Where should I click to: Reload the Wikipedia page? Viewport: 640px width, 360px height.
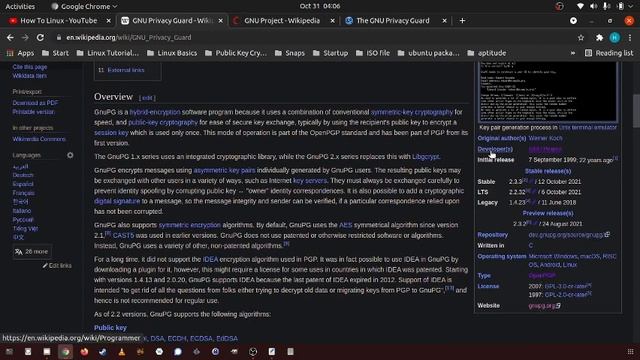(x=40, y=38)
